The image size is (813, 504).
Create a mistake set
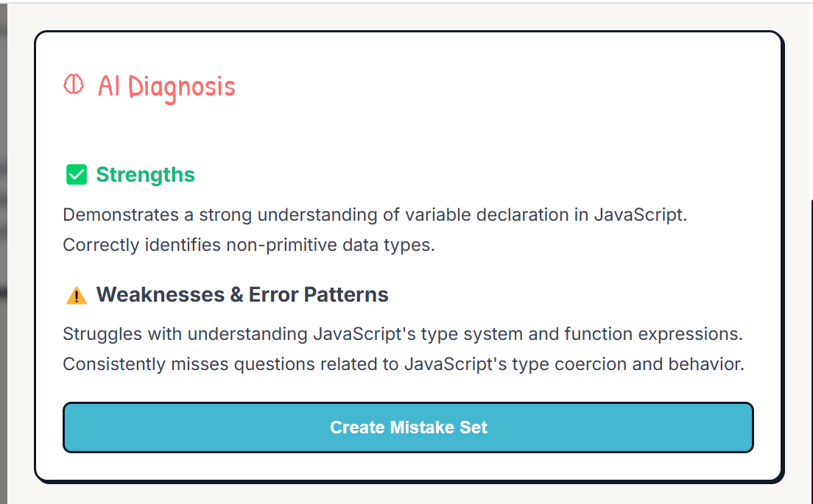point(408,427)
